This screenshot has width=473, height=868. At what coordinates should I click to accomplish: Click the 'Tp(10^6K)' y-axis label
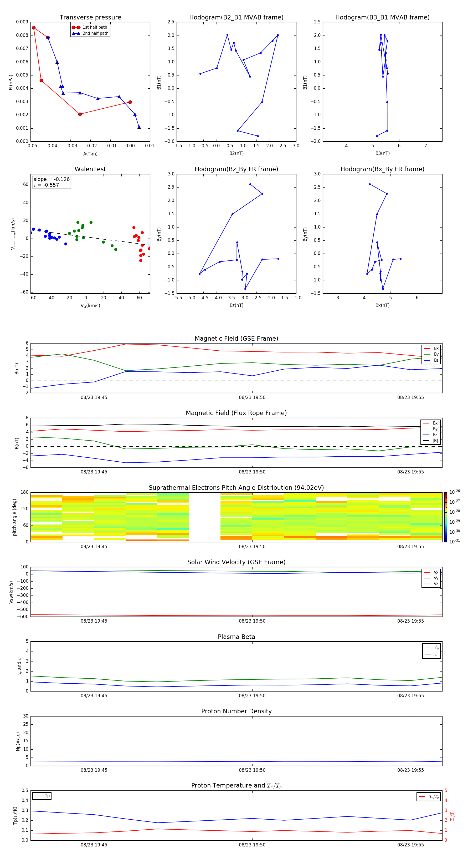tap(15, 815)
